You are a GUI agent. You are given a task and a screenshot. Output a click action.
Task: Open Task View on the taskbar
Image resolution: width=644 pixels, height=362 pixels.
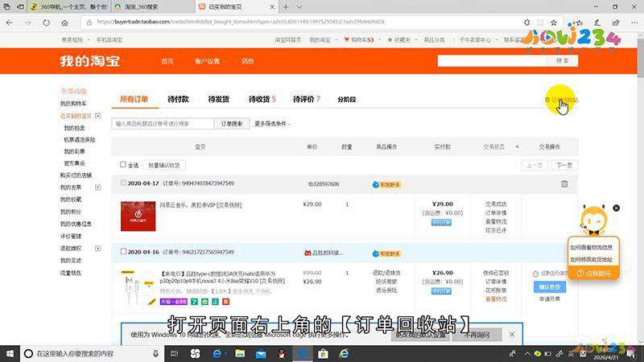pos(174,353)
